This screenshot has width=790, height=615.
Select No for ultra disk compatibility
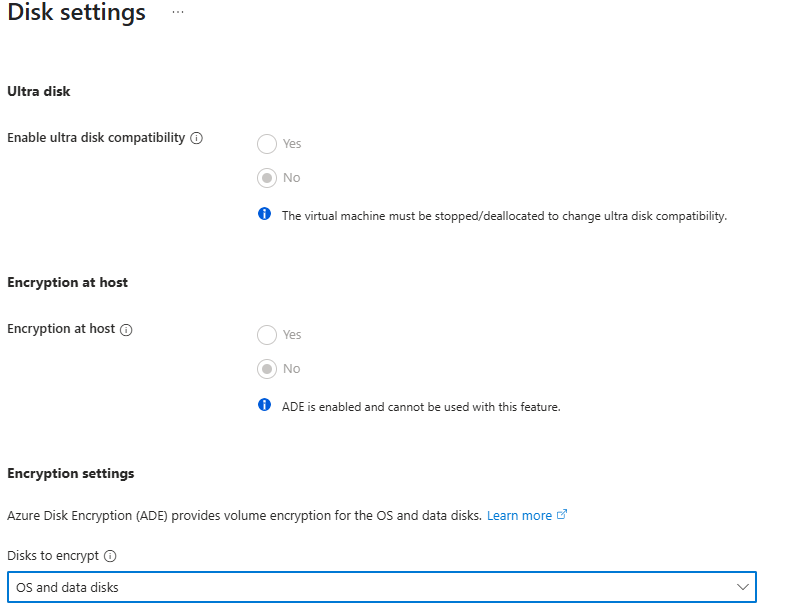(x=267, y=178)
